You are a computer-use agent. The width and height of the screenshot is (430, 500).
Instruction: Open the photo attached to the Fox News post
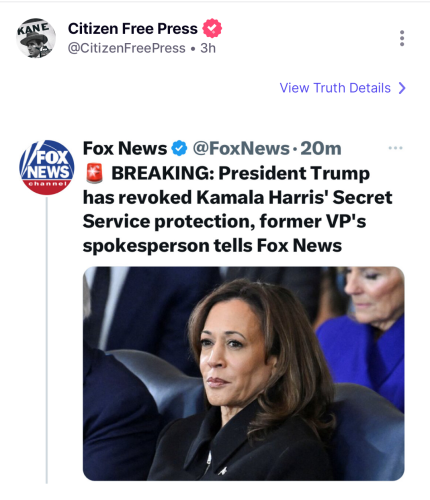[244, 374]
